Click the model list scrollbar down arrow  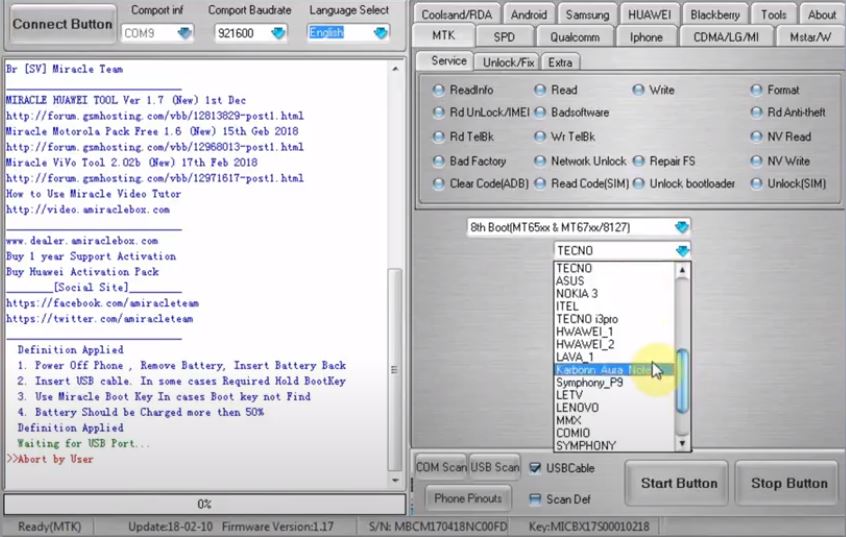[682, 444]
